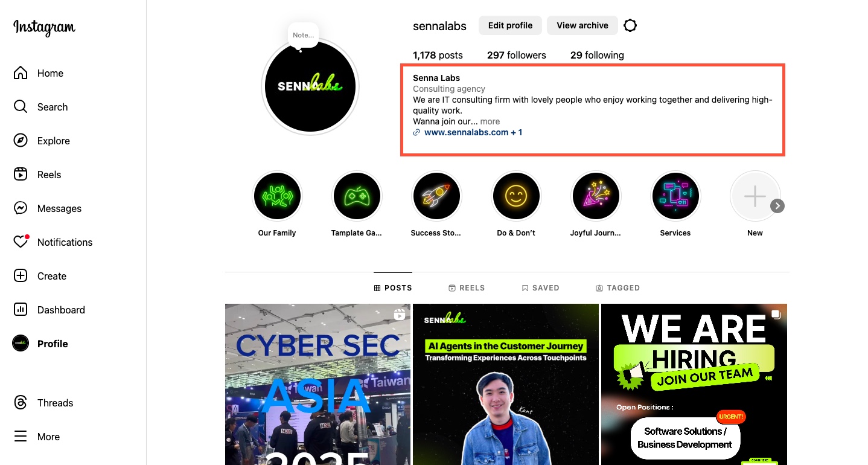Viewport: 868px width, 465px height.
Task: Show next highlights with the arrow
Action: 778,206
